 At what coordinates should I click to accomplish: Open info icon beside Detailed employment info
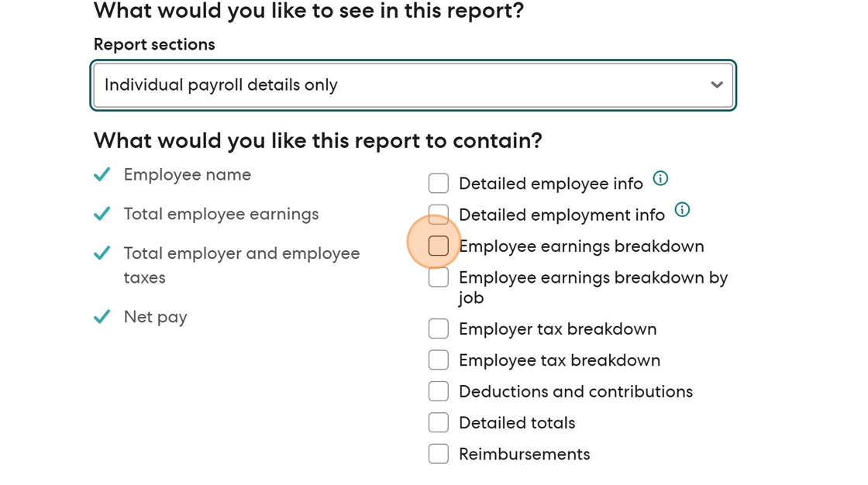682,210
